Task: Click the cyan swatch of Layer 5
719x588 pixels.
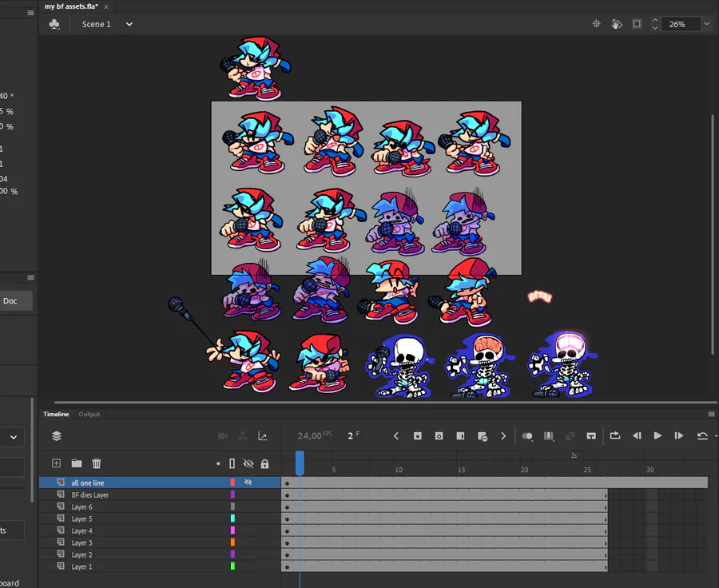Action: [x=232, y=518]
